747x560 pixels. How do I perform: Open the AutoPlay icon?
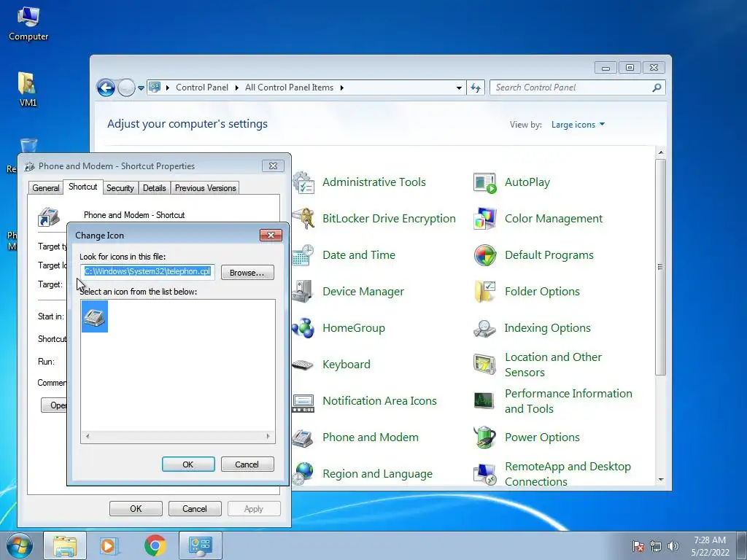click(485, 182)
